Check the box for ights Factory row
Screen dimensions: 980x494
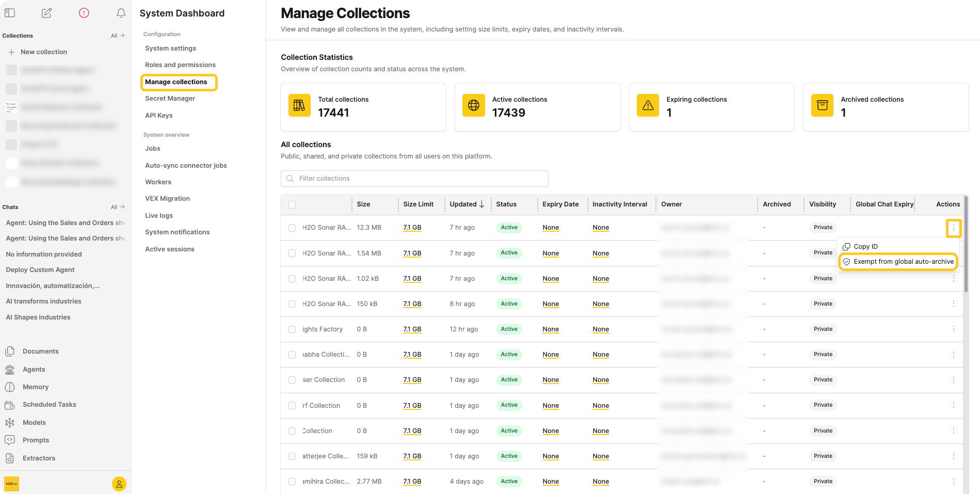tap(292, 329)
